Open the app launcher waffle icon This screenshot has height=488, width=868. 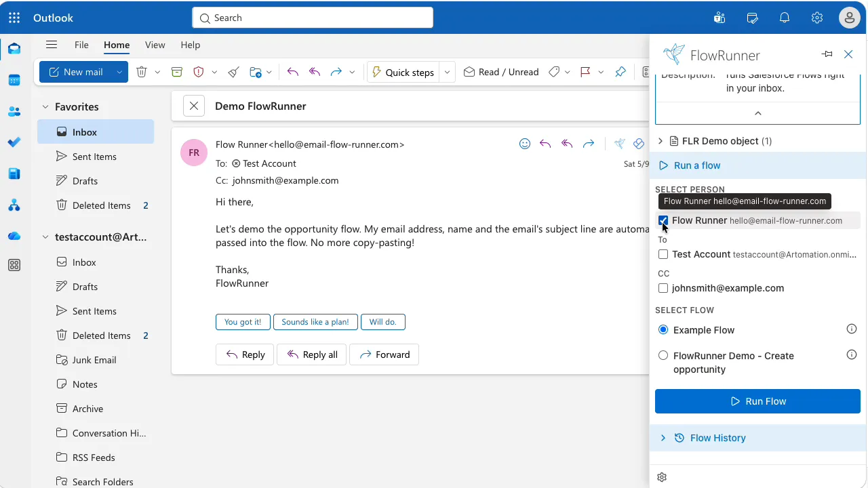tap(14, 18)
